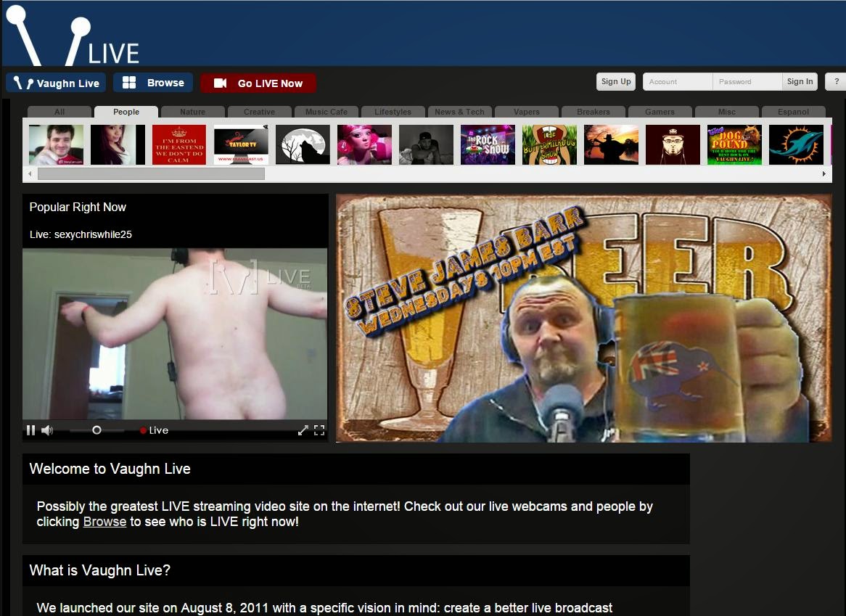
Task: Open the Creative tab
Action: [x=260, y=112]
